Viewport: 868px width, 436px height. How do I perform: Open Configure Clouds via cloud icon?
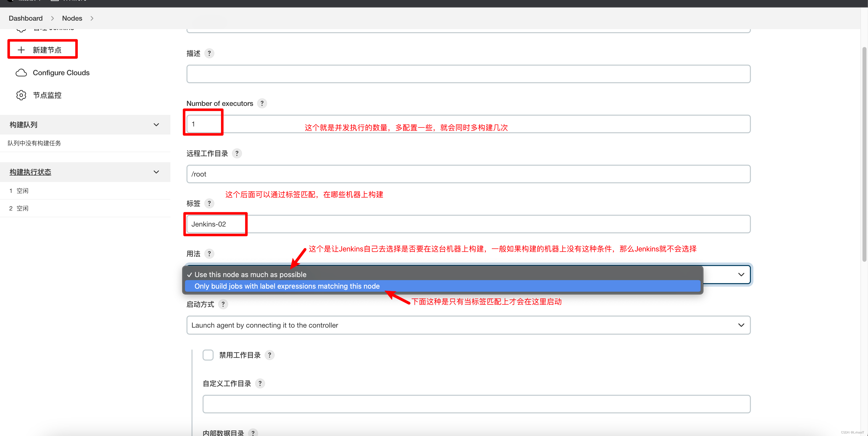click(x=21, y=72)
